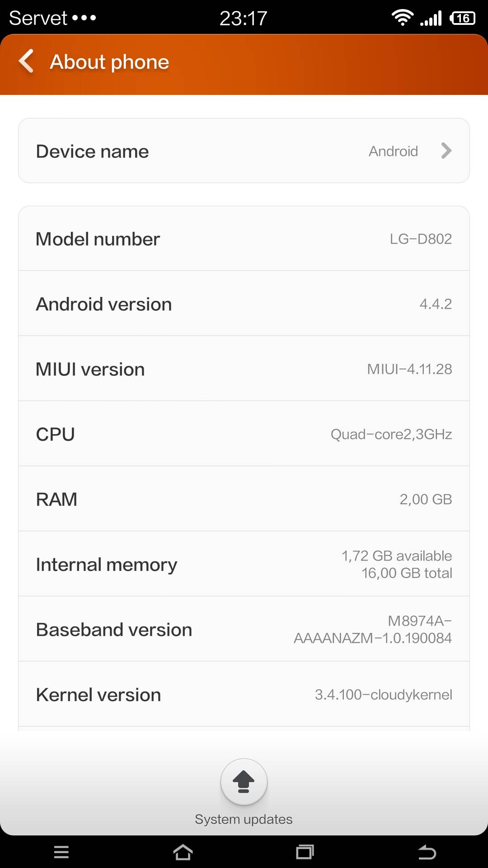Viewport: 488px width, 868px height.
Task: Tap the cellular signal bars icon
Action: point(431,18)
